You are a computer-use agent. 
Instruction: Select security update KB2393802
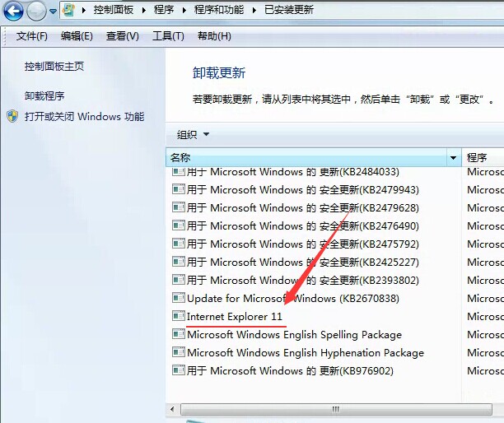pyautogui.click(x=296, y=280)
